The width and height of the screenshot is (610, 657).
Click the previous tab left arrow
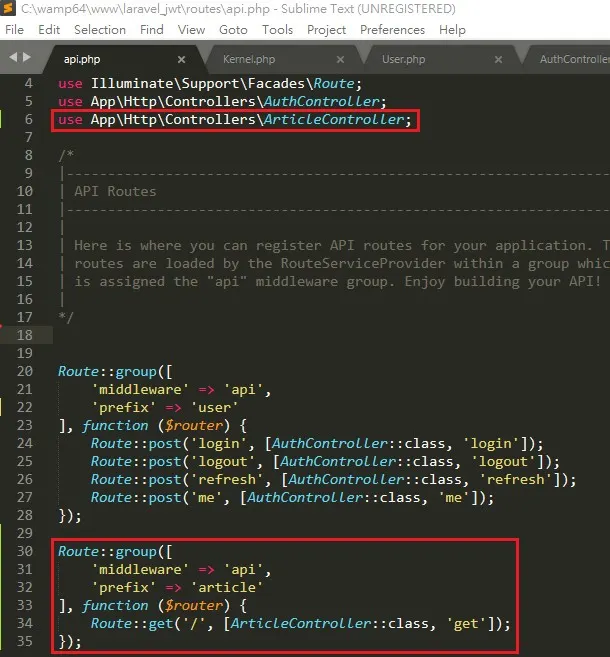[x=13, y=57]
